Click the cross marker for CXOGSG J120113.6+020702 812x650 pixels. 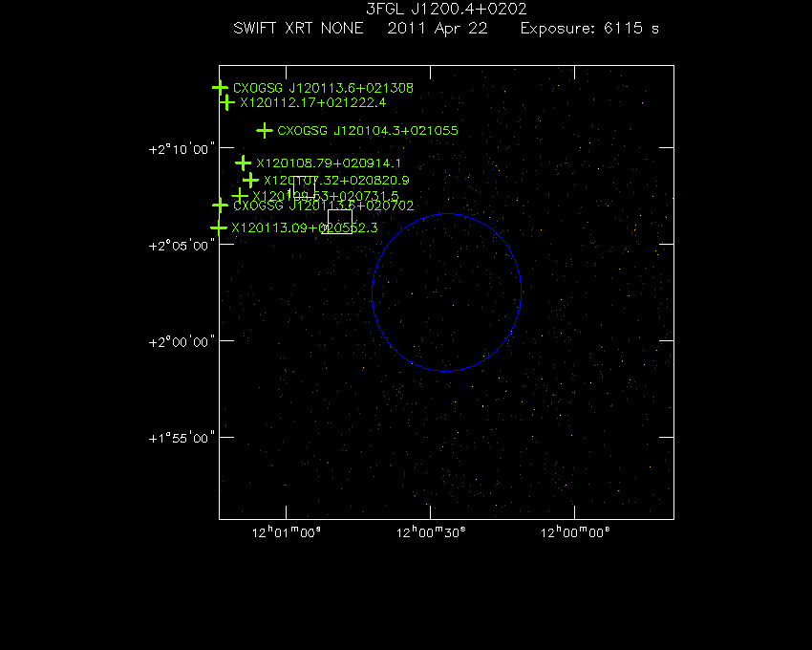click(x=220, y=206)
